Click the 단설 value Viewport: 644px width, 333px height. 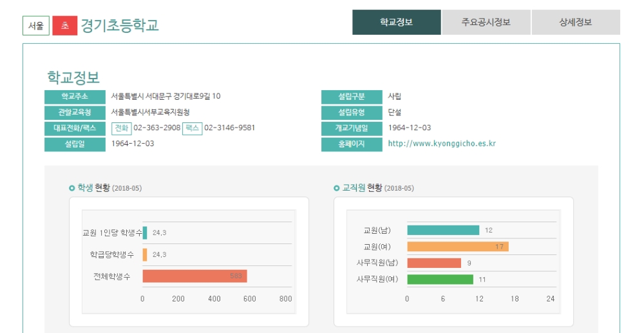pyautogui.click(x=395, y=112)
